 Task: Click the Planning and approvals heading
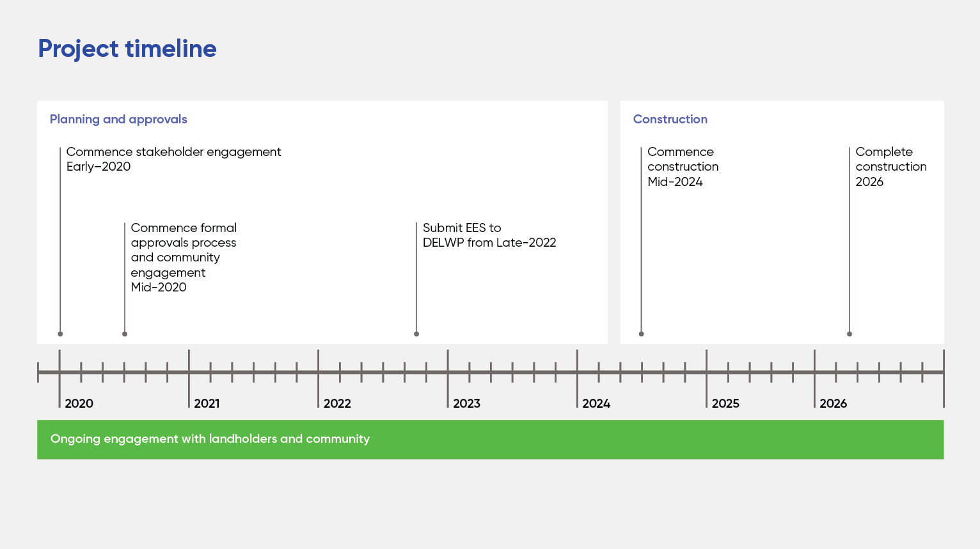(118, 120)
